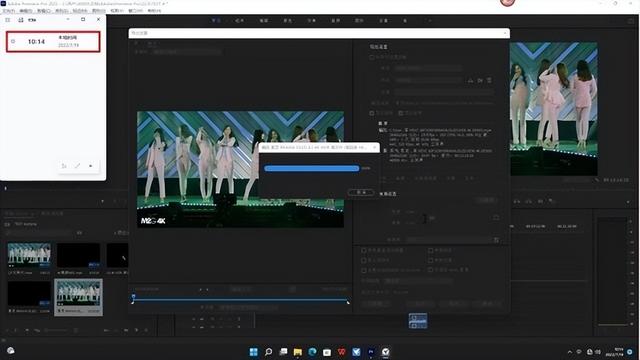Click save preset icon beside preset dropdown
Screen dimensions: 640x360
pos(471,80)
